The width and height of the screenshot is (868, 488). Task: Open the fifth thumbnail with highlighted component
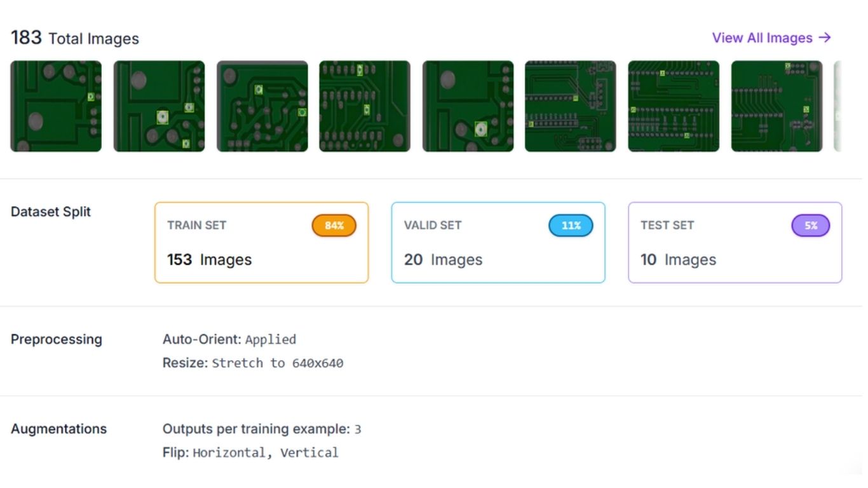pos(468,105)
